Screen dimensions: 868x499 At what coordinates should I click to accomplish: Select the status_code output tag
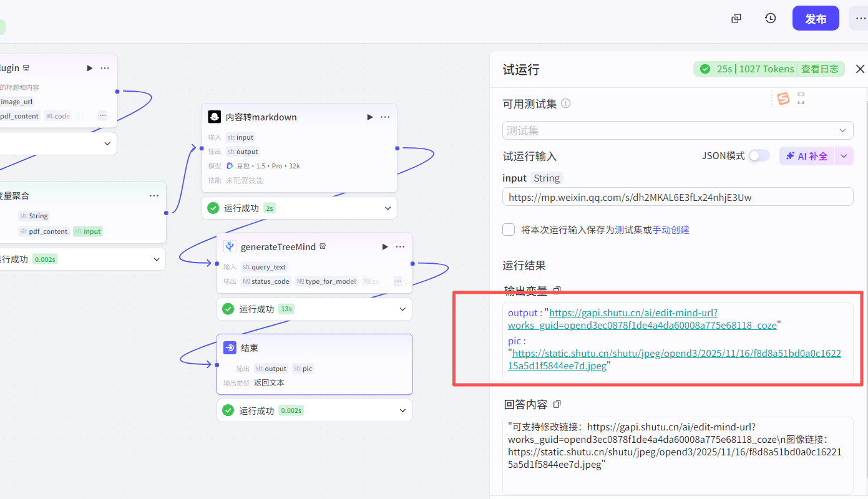click(x=266, y=281)
